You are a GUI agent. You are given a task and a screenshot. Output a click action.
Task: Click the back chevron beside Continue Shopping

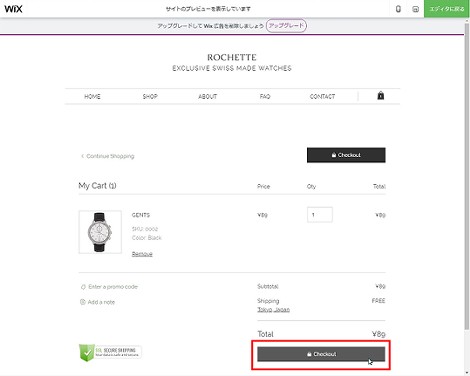(x=82, y=156)
